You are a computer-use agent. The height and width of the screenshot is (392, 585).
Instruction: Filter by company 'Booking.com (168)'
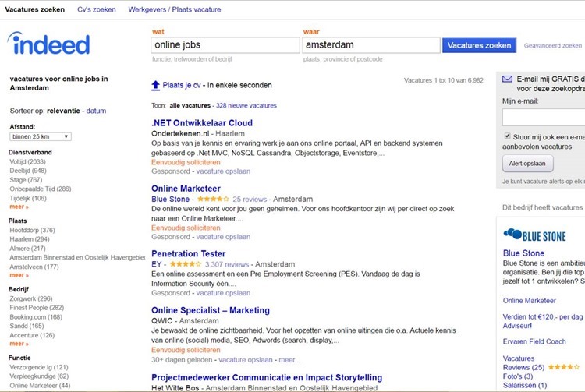coord(36,317)
